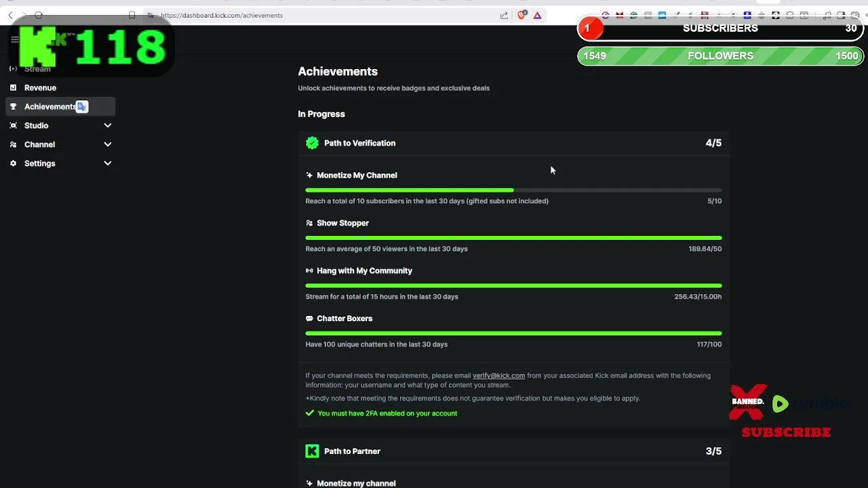This screenshot has width=868, height=488.
Task: Click the Achievements trophy icon
Action: 13,106
